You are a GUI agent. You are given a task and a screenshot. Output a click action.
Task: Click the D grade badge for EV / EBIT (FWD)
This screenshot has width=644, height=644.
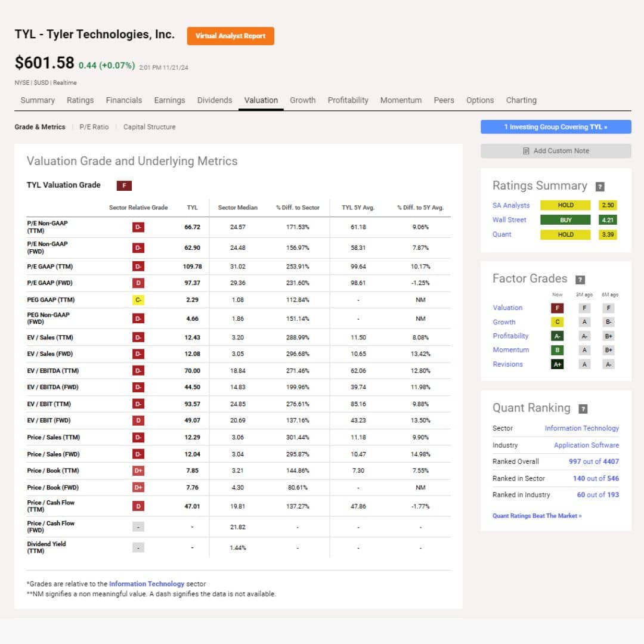pos(138,420)
